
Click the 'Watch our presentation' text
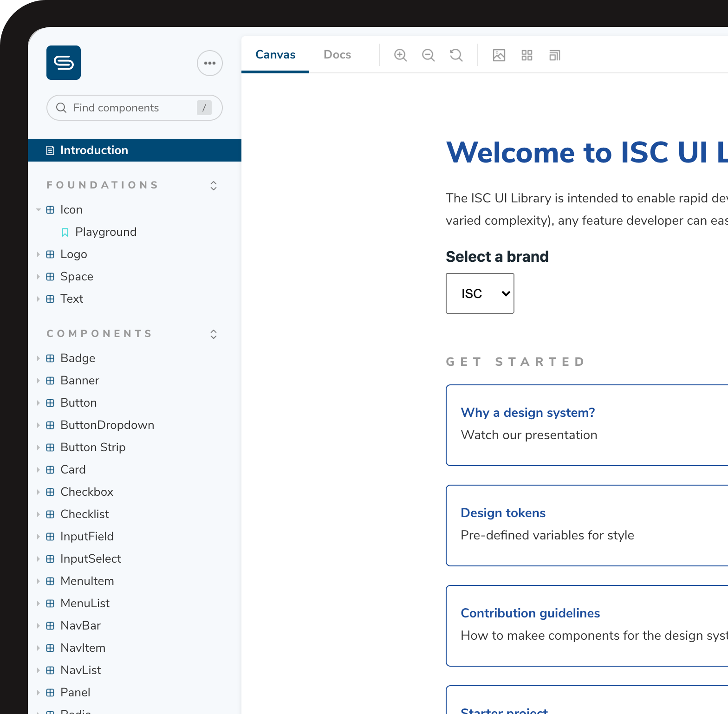(x=529, y=435)
